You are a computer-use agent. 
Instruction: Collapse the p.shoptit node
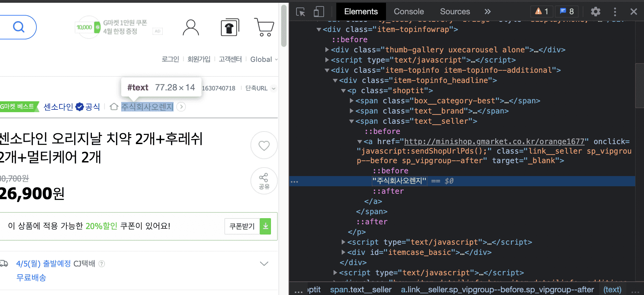click(x=343, y=91)
